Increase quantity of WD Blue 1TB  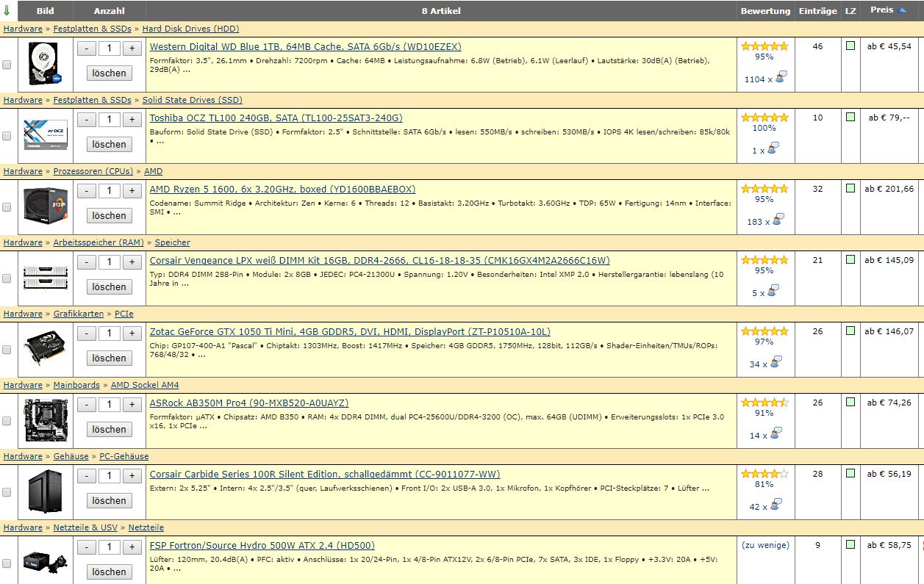[x=132, y=48]
